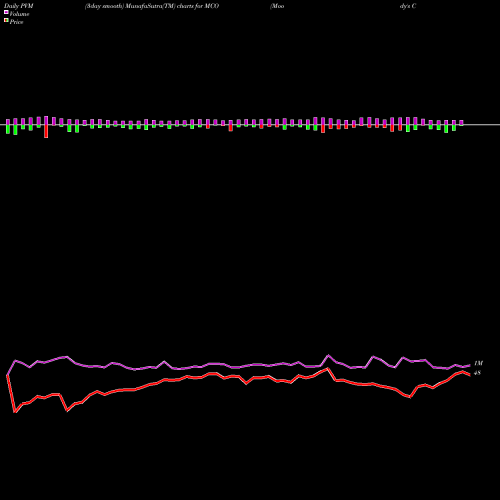The width and height of the screenshot is (500, 500).
Task: Click the "1M" label beside the magenta line
Action: click(478, 363)
